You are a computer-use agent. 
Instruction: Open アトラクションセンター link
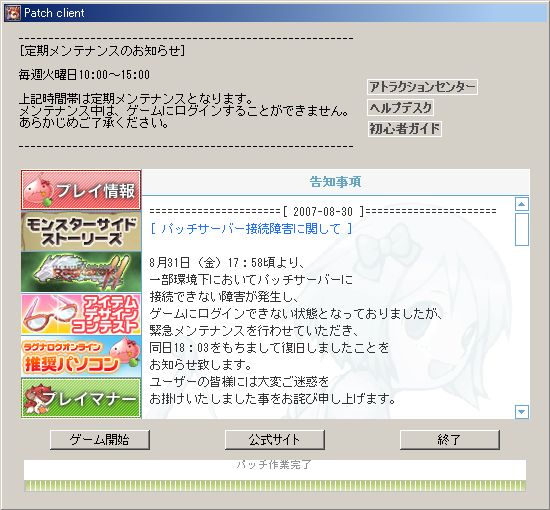coord(422,87)
